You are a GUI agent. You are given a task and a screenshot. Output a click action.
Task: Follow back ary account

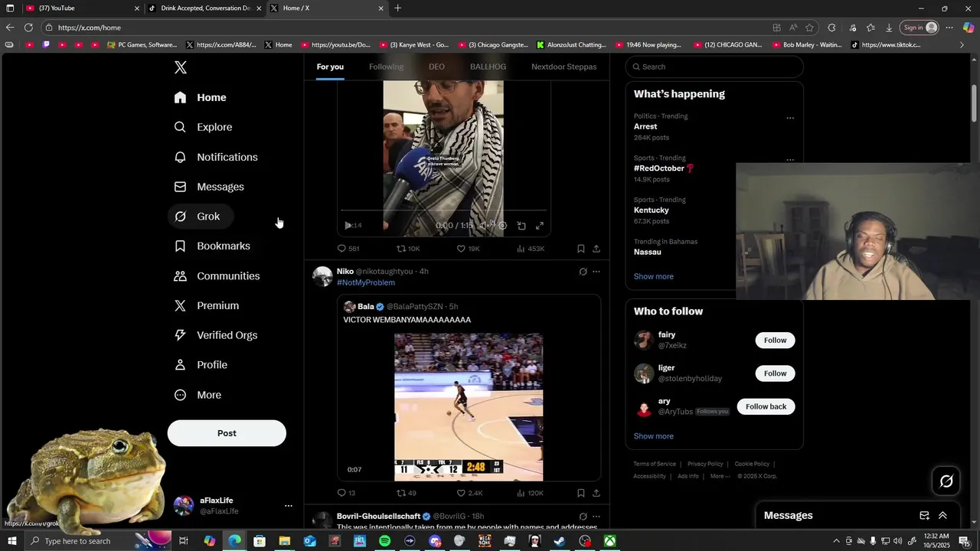766,406
